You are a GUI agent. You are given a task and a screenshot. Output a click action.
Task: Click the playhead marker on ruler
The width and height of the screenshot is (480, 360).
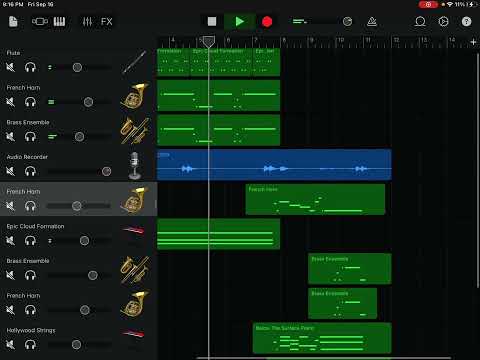point(209,42)
